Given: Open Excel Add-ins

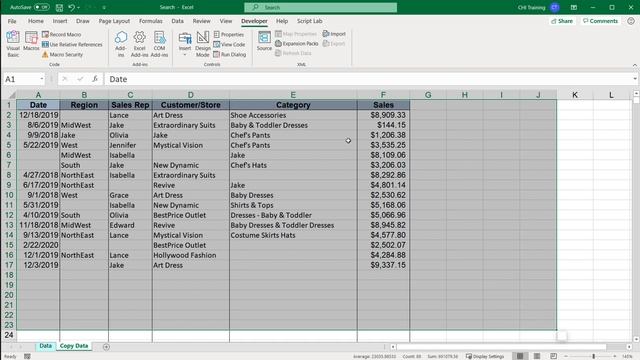Looking at the screenshot, I should pyautogui.click(x=140, y=44).
